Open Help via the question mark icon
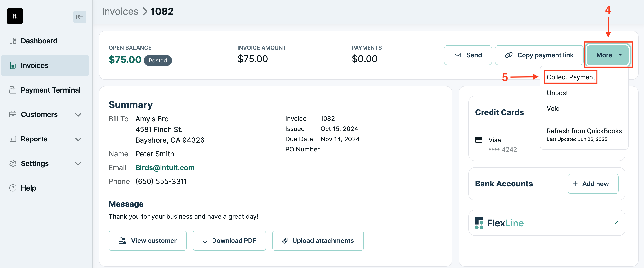 point(13,188)
